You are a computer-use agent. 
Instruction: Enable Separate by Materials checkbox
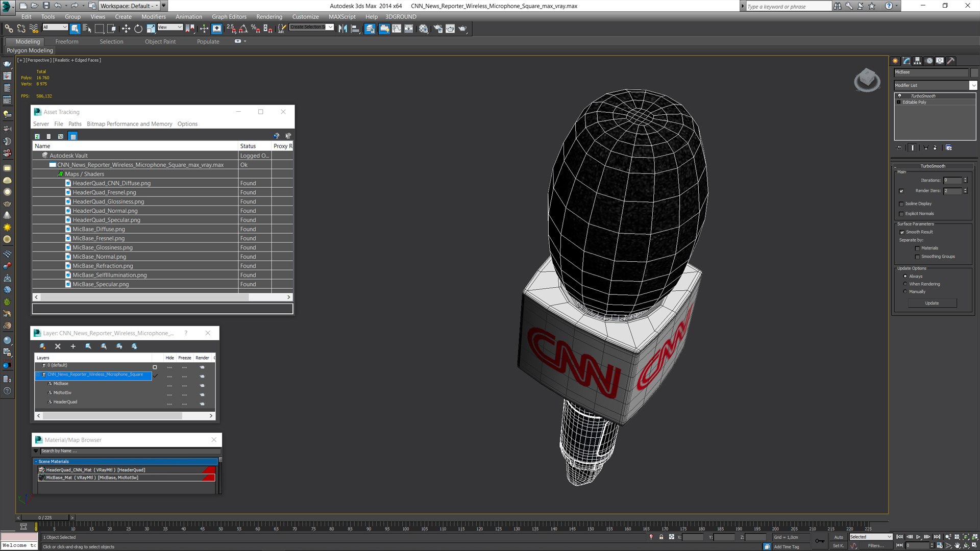[917, 248]
